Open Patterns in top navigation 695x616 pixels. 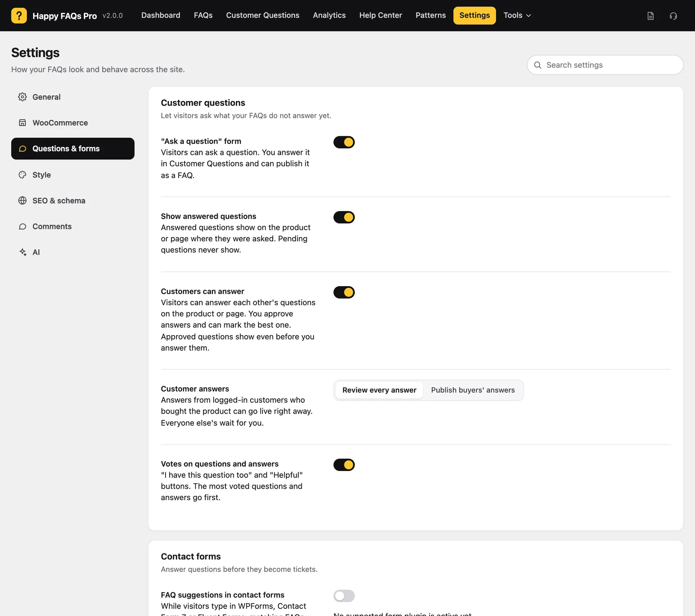point(430,16)
